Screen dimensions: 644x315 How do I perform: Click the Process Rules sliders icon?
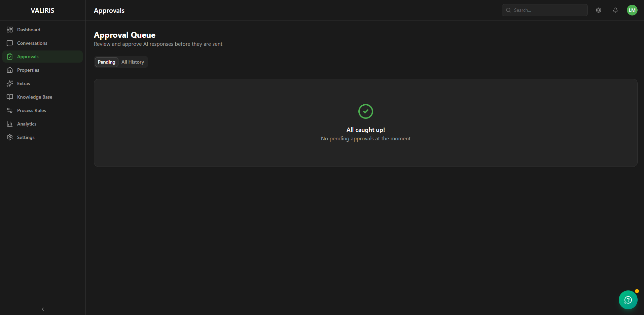tap(10, 110)
